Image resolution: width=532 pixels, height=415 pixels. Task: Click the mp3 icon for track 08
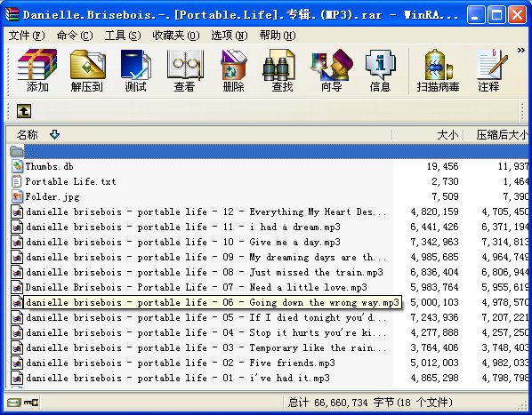coord(17,272)
